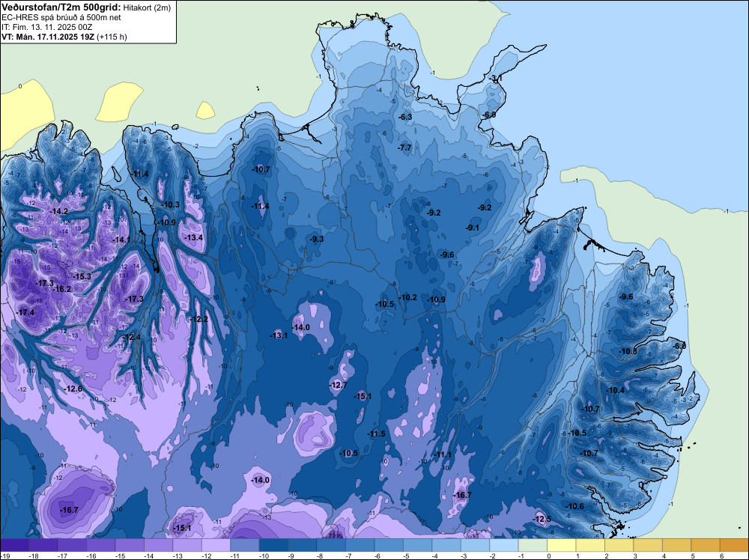Select the IT: Fim. 13. 11. 2025 00Z line
The height and width of the screenshot is (560, 749).
[46, 27]
